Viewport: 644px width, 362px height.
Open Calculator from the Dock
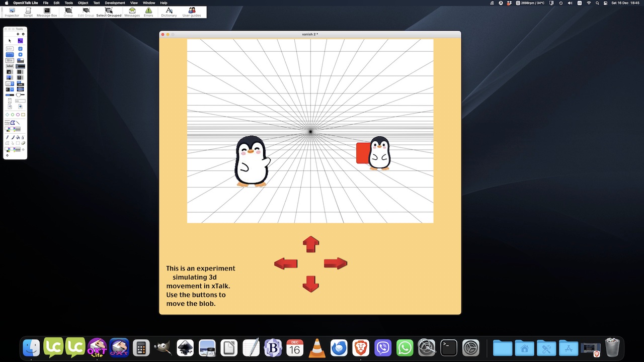click(141, 347)
